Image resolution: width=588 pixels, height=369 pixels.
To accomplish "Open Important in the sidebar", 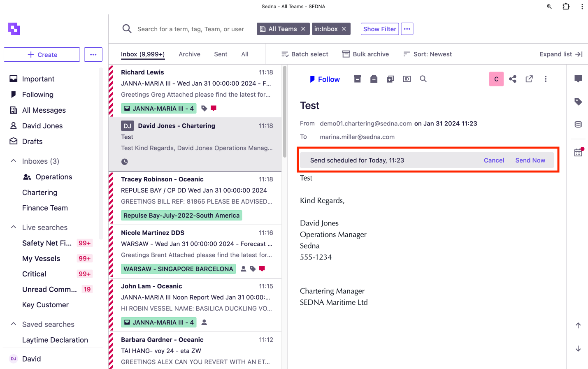I will (x=38, y=79).
